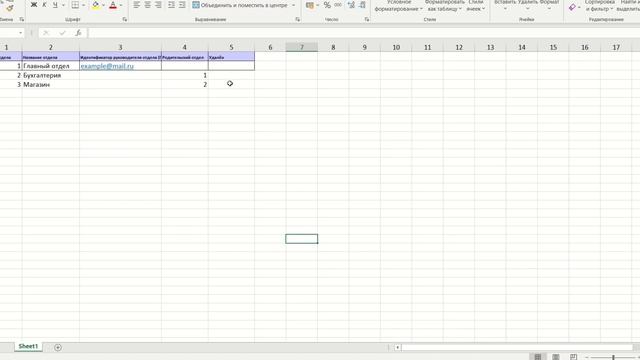This screenshot has width=640, height=360.
Task: Select cell containing Главный отдел
Action: tap(51, 66)
